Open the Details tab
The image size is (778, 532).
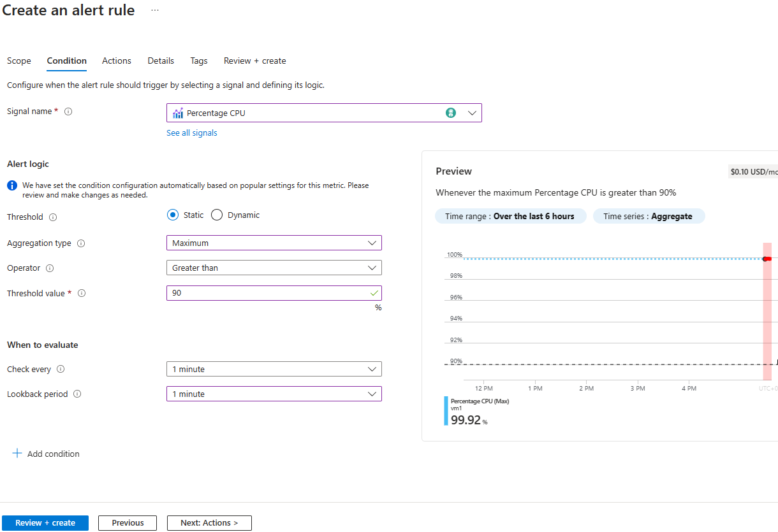[x=161, y=61]
